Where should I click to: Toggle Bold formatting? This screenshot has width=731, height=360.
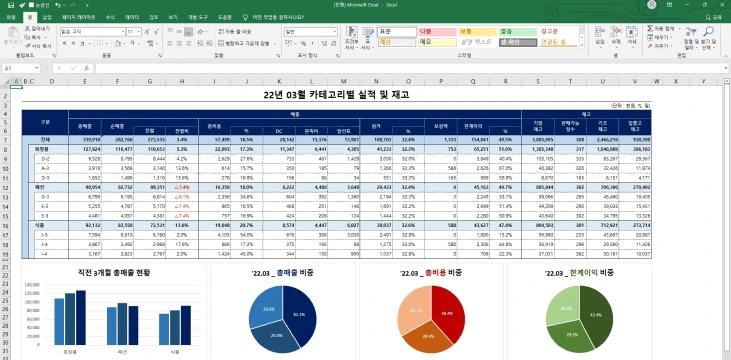[65, 43]
